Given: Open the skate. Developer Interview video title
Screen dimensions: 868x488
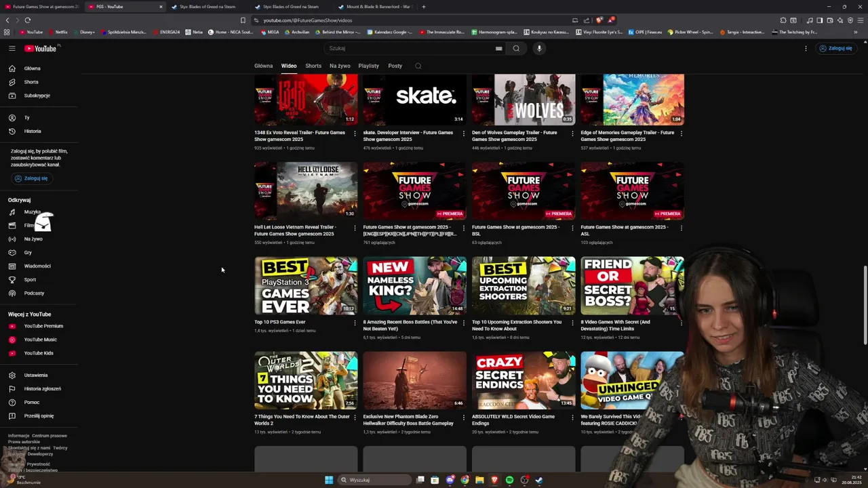Looking at the screenshot, I should point(408,136).
